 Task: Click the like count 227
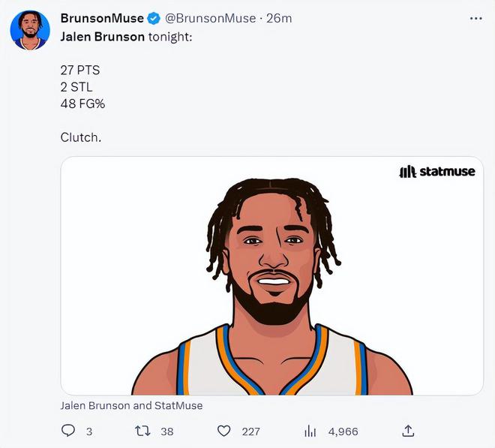251,431
